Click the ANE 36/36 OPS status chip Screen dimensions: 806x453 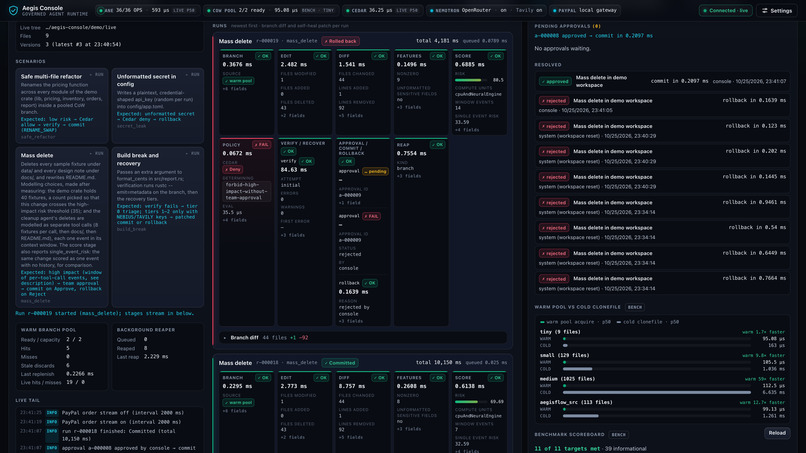tap(148, 10)
